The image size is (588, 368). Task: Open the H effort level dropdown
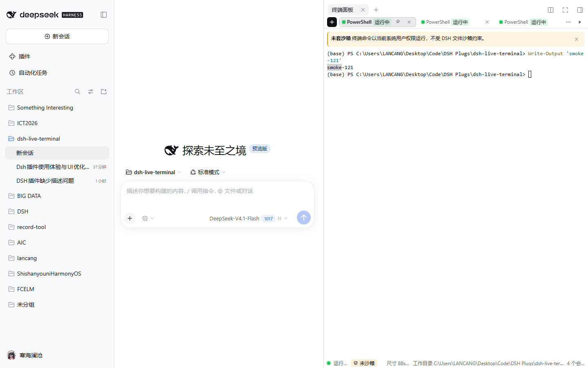point(283,218)
